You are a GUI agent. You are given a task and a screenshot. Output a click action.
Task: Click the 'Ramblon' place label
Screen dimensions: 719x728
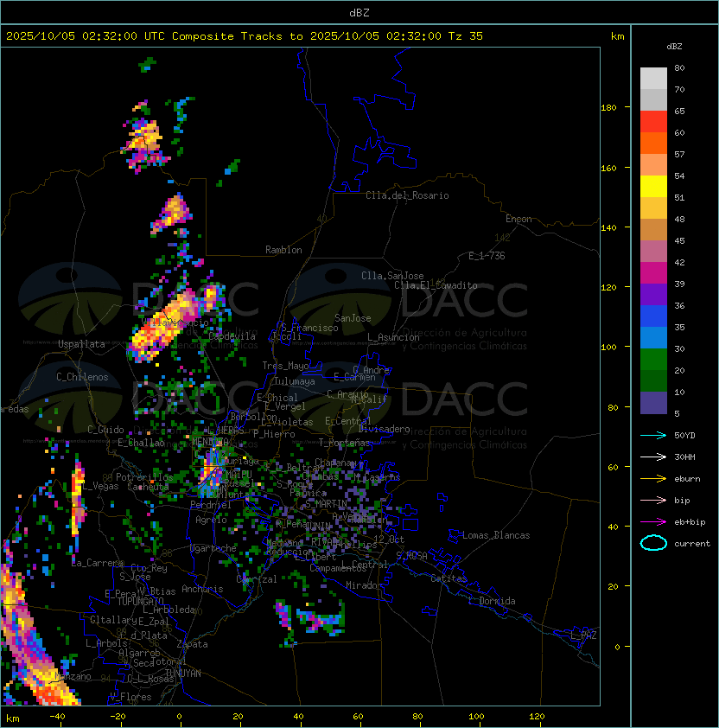(x=283, y=250)
